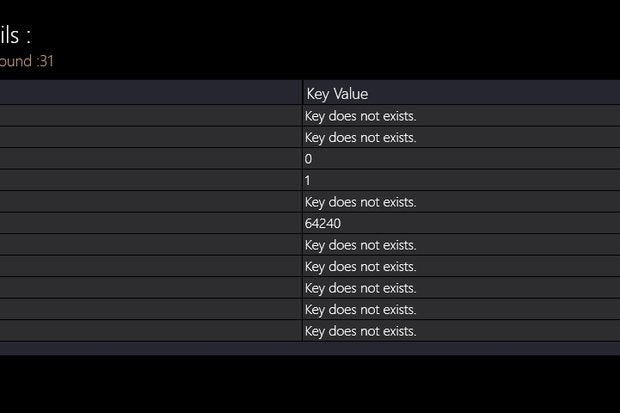
Task: Click empty left cell in last data row
Action: tap(151, 331)
